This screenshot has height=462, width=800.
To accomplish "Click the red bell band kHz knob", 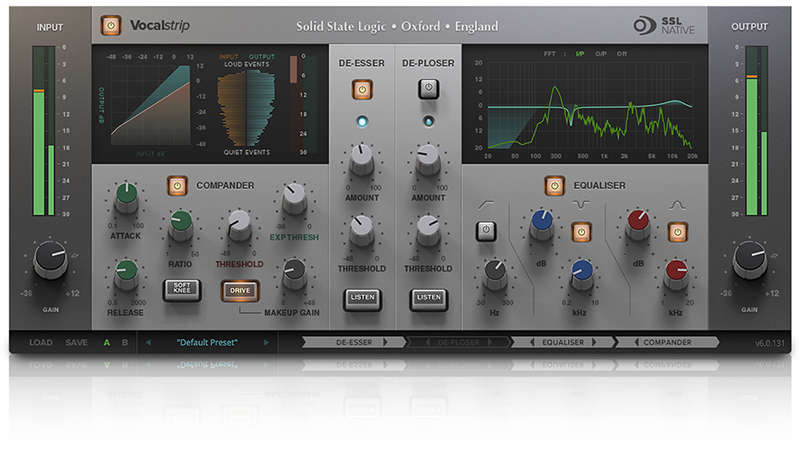I will [676, 275].
